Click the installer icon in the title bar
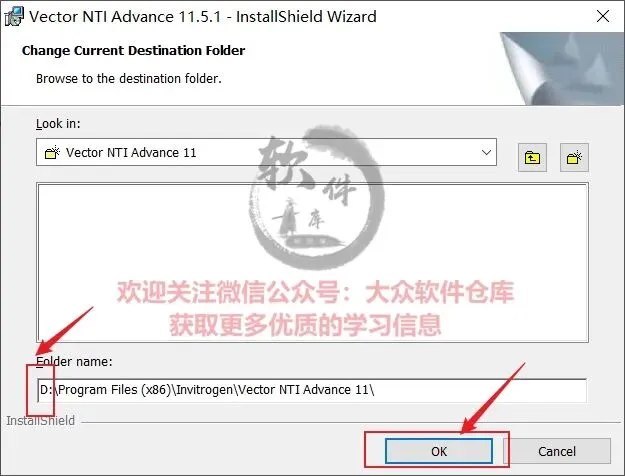625x476 pixels. click(14, 17)
